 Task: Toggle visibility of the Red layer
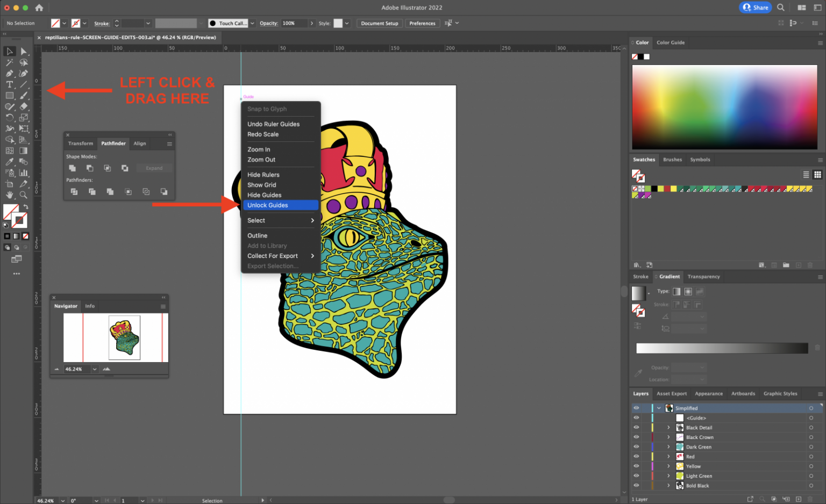pos(636,456)
